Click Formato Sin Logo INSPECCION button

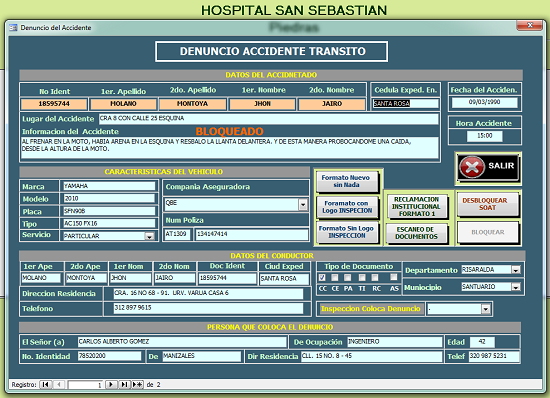(347, 232)
